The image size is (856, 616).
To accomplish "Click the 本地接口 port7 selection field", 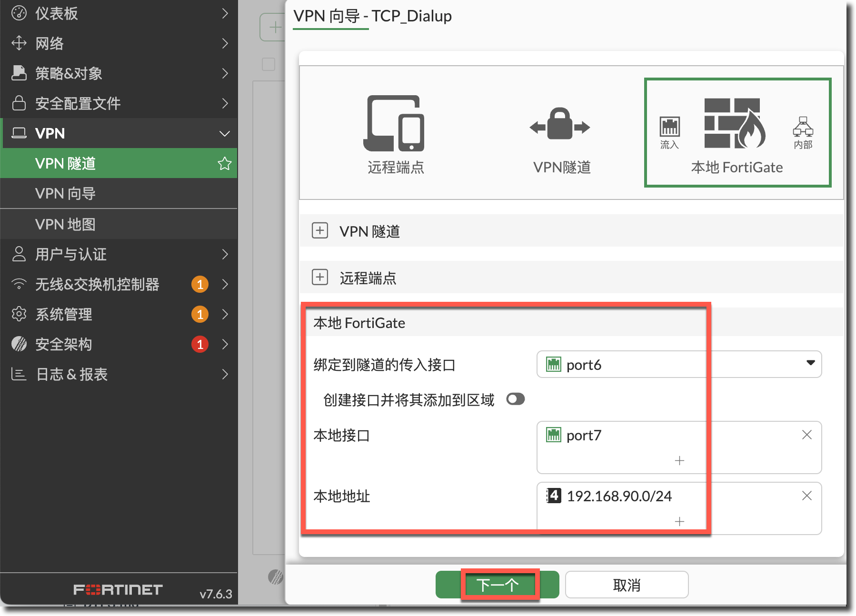I will point(679,447).
